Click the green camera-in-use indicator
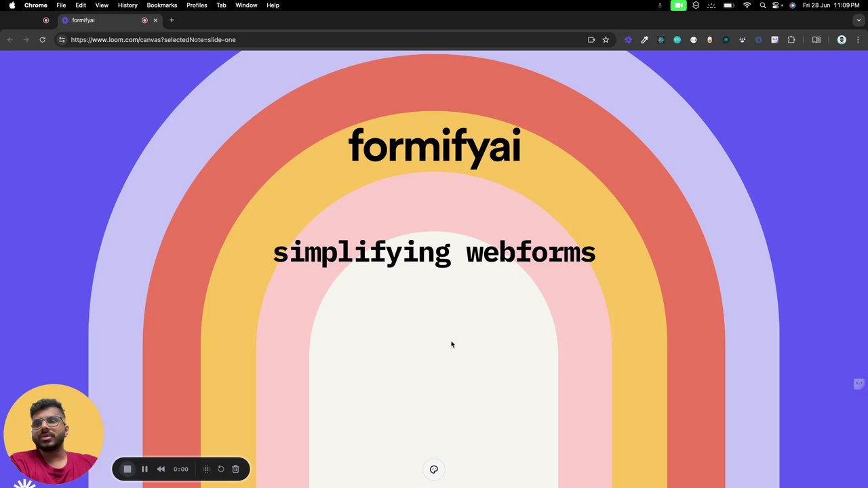This screenshot has height=488, width=868. (x=678, y=5)
